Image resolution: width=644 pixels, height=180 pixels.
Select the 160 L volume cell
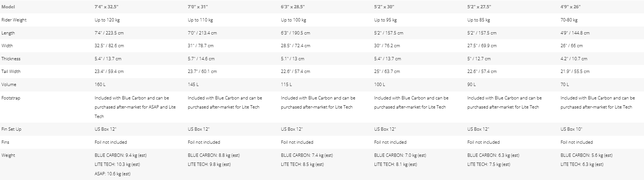click(x=100, y=85)
